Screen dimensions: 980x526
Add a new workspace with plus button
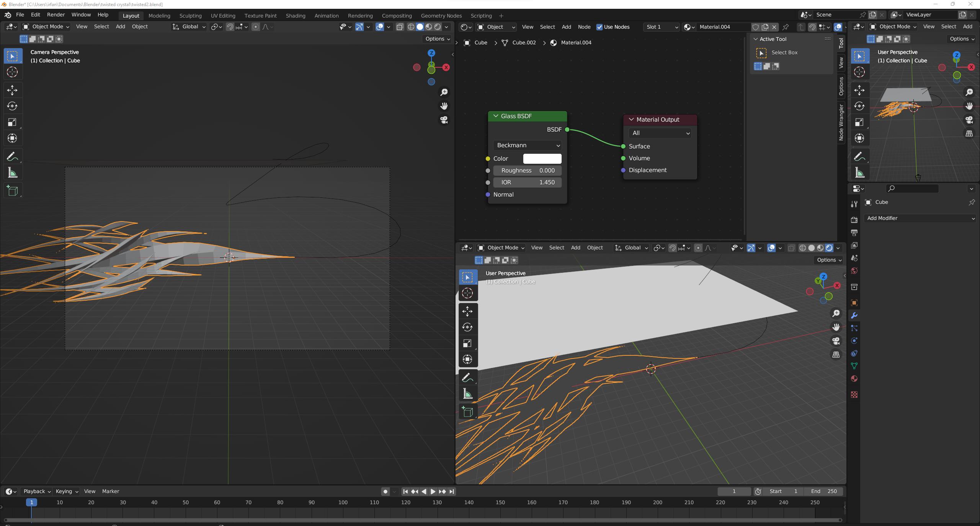pyautogui.click(x=501, y=16)
